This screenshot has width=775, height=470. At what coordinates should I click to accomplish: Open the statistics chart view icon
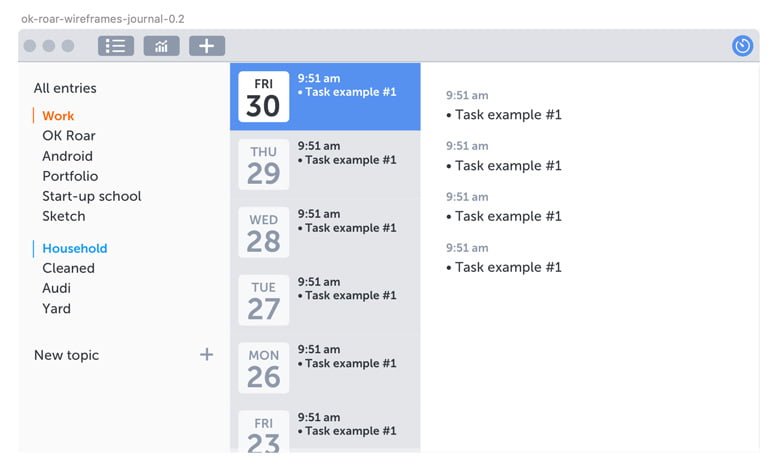click(161, 46)
